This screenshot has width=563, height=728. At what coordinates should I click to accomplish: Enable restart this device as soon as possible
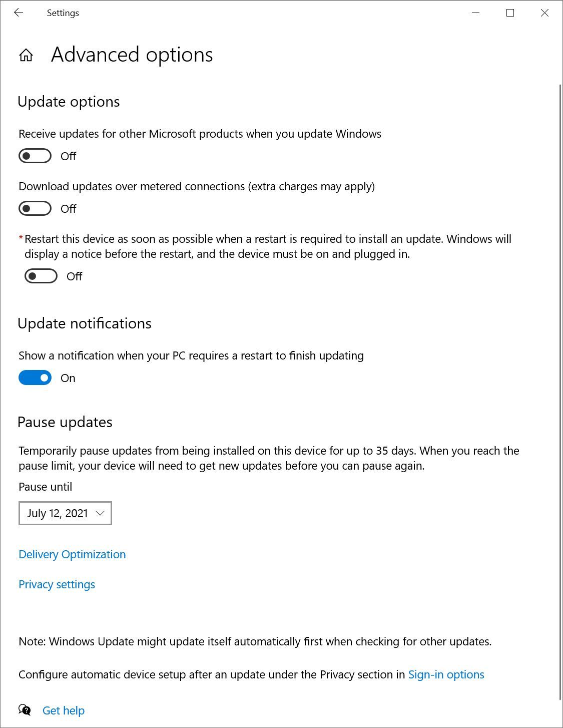click(40, 276)
